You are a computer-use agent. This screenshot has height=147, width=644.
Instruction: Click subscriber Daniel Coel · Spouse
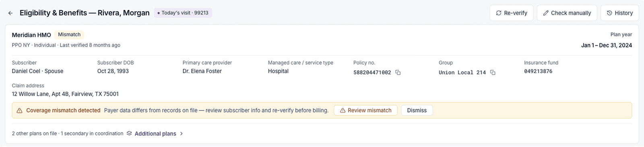click(37, 71)
